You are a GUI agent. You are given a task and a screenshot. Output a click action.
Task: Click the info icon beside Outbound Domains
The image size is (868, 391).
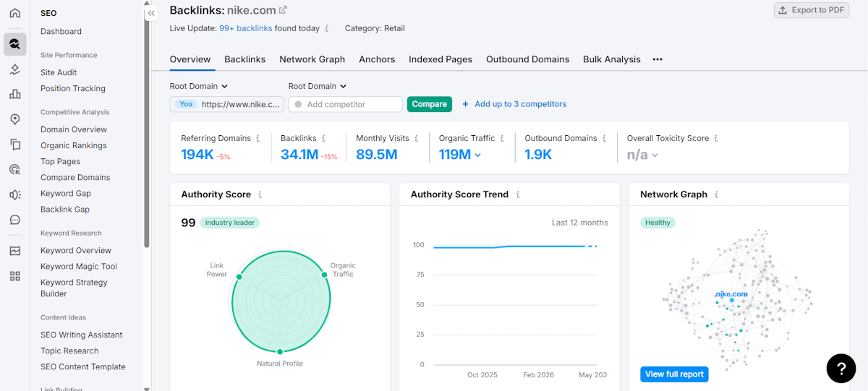click(605, 138)
